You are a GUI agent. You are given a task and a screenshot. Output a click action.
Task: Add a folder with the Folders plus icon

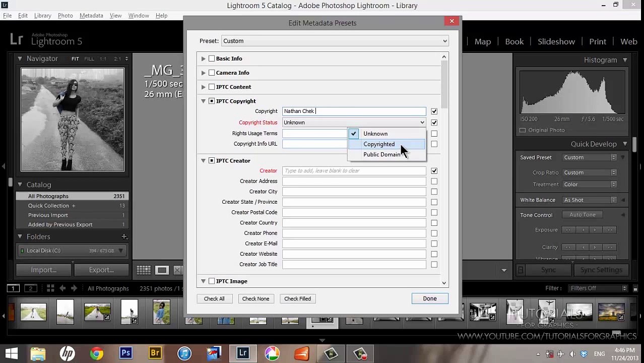[124, 236]
